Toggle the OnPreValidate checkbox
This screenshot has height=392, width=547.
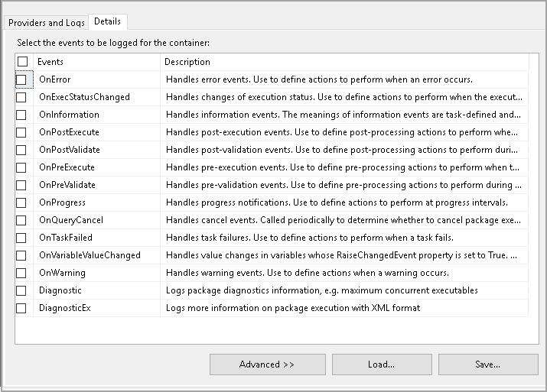[x=21, y=185]
